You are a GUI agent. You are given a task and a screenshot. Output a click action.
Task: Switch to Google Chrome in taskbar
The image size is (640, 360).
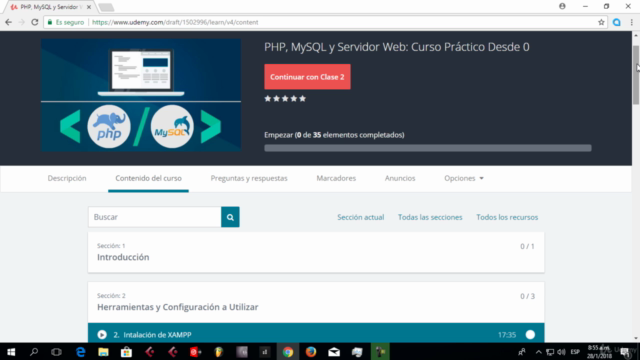[x=288, y=351]
